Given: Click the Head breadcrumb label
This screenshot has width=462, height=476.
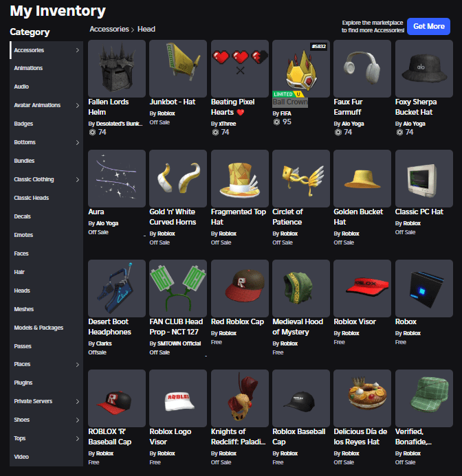Looking at the screenshot, I should tap(146, 29).
